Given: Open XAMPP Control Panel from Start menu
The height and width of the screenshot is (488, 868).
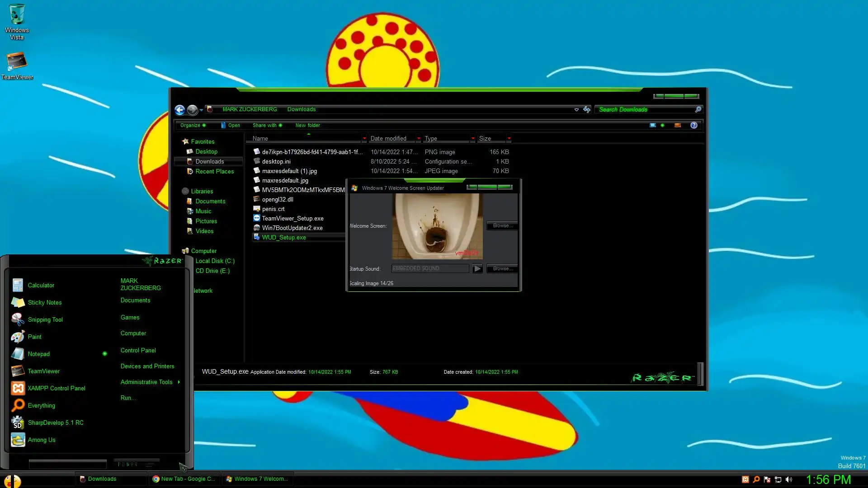Looking at the screenshot, I should coord(57,388).
